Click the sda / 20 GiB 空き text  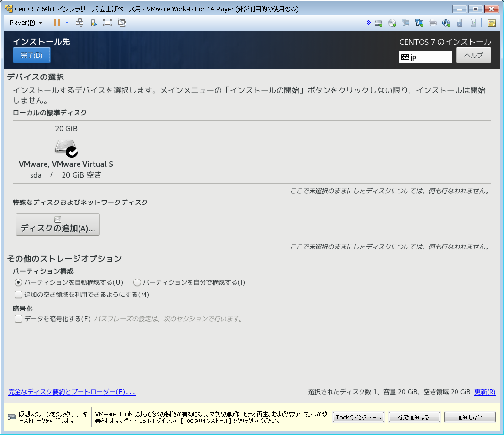click(x=65, y=175)
